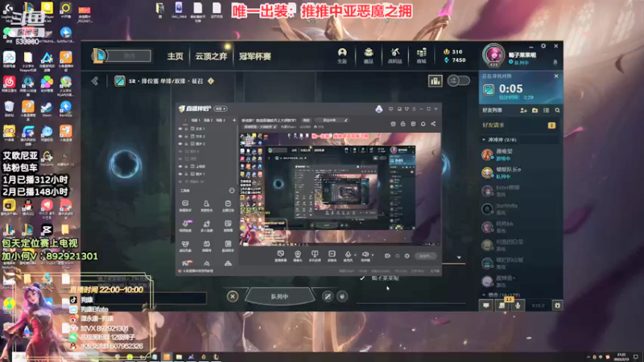Image resolution: width=644 pixels, height=362 pixels.
Task: Open the mode dropdown beside the 直播伴侣 logo
Action: coord(221,109)
